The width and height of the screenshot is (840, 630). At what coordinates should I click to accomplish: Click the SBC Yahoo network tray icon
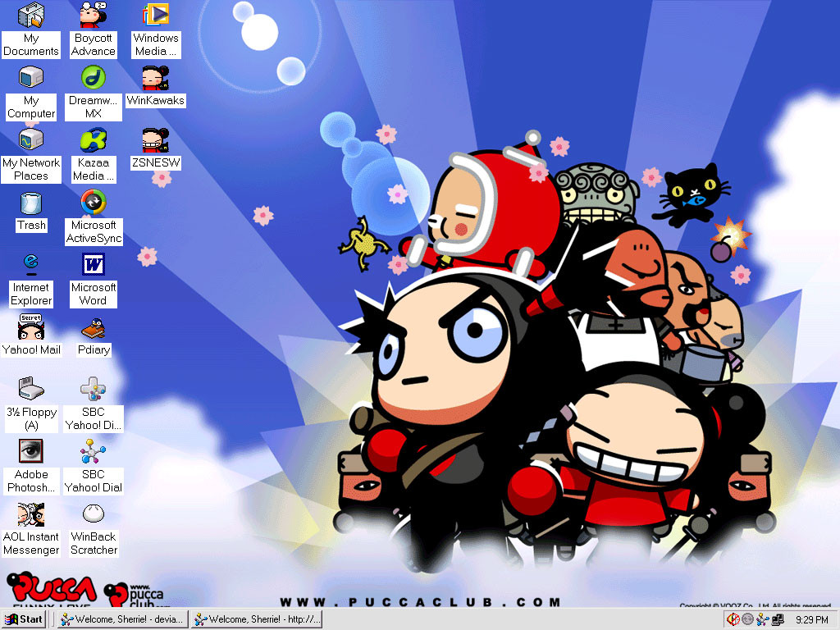pos(762,620)
